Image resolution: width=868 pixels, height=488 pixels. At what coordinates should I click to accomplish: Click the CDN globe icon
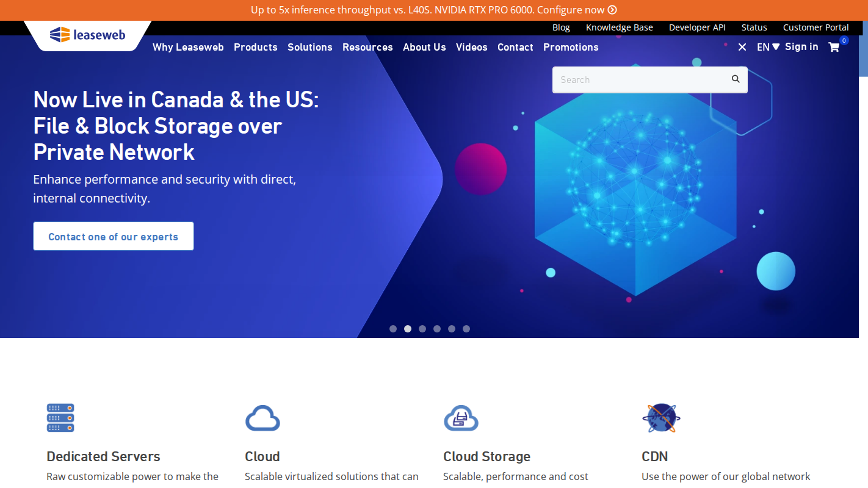click(661, 418)
